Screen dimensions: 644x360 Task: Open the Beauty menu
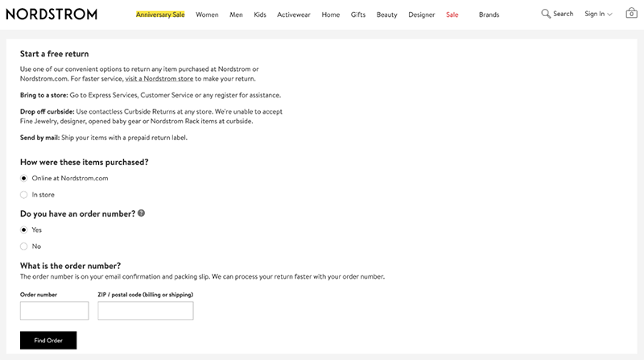pyautogui.click(x=386, y=14)
